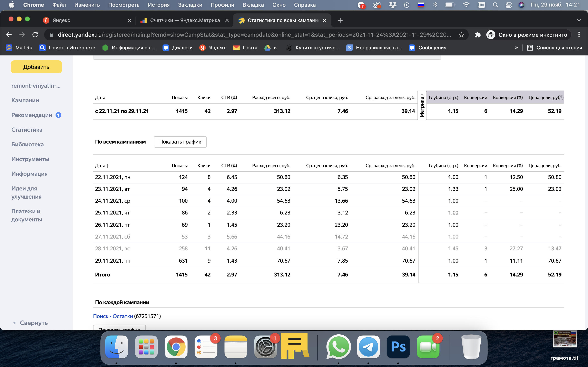Bookmark page with star icon
Viewport: 588px width, 367px height.
(461, 35)
